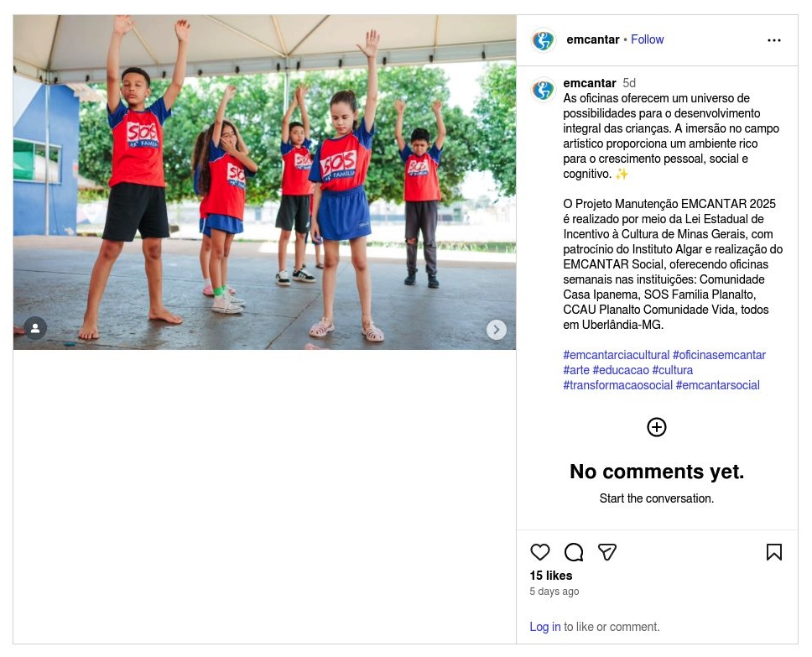Viewport: 812px width, 657px height.
Task: Open the Log in link
Action: 544,627
